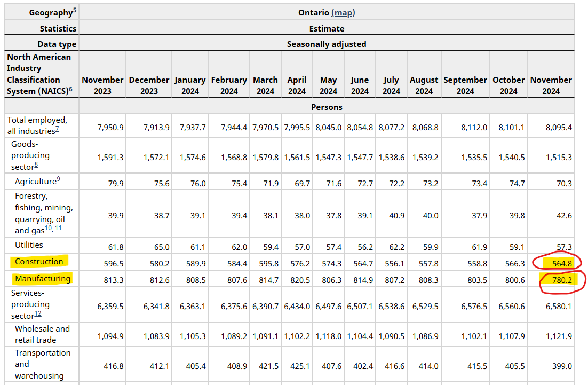
Task: Click Transportation April 2024 value 425.1
Action: click(300, 366)
